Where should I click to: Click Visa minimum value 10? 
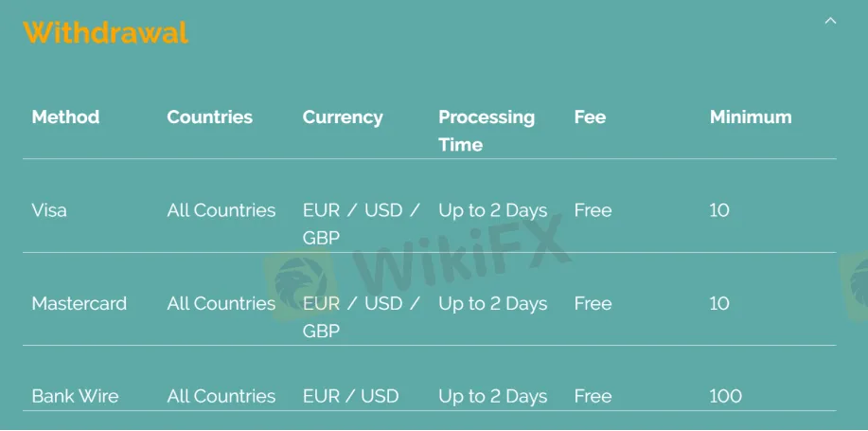[x=719, y=210]
